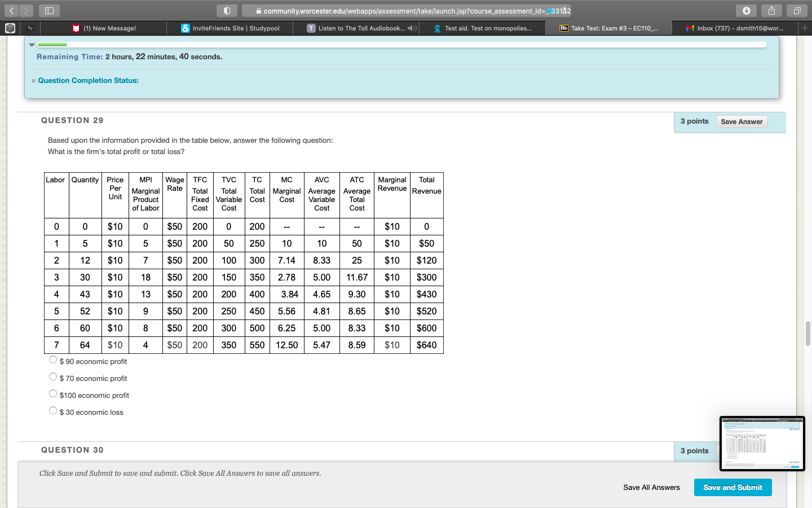
Task: Expand Question Completion Status section
Action: point(87,81)
